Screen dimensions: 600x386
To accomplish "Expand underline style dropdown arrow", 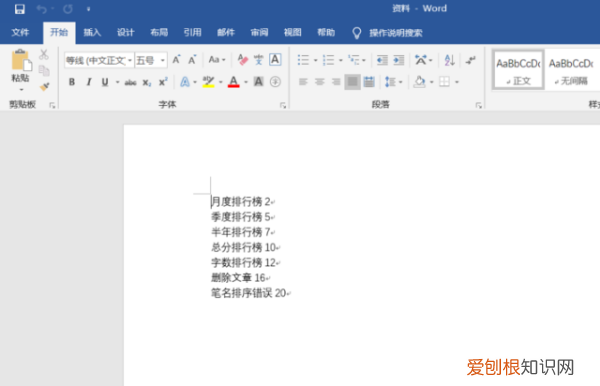I will click(x=117, y=82).
